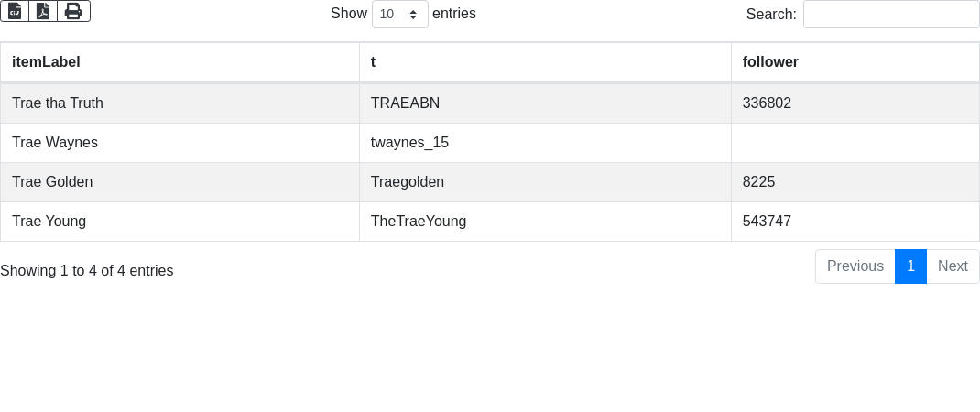The width and height of the screenshot is (980, 412).
Task: Go to the Previous page
Action: tap(855, 266)
